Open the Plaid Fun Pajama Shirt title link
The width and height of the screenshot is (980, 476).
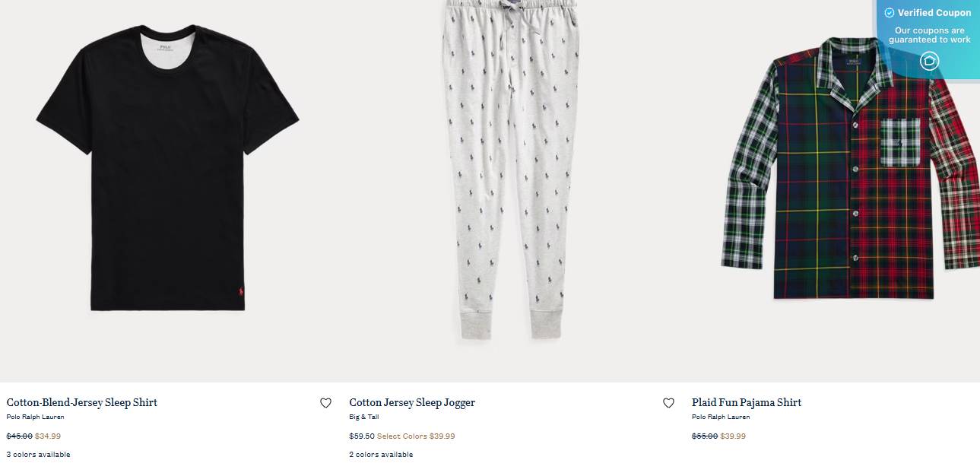pyautogui.click(x=747, y=402)
